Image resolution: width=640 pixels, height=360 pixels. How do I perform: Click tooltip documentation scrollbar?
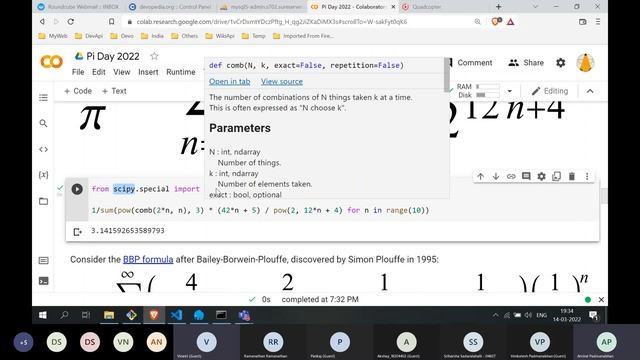tap(447, 75)
